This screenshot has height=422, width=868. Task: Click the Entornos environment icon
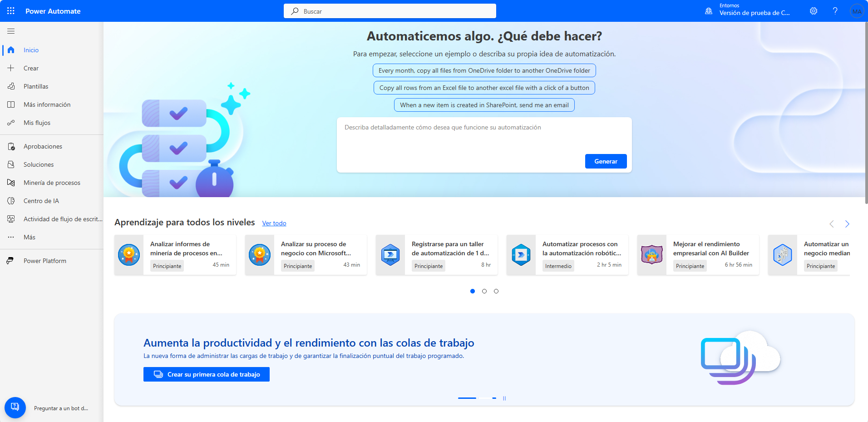pos(709,11)
